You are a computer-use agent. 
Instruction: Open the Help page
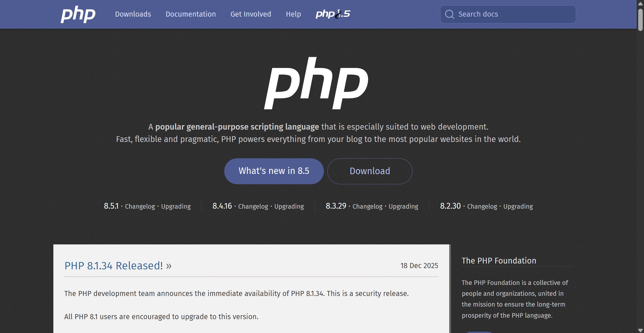coord(293,14)
